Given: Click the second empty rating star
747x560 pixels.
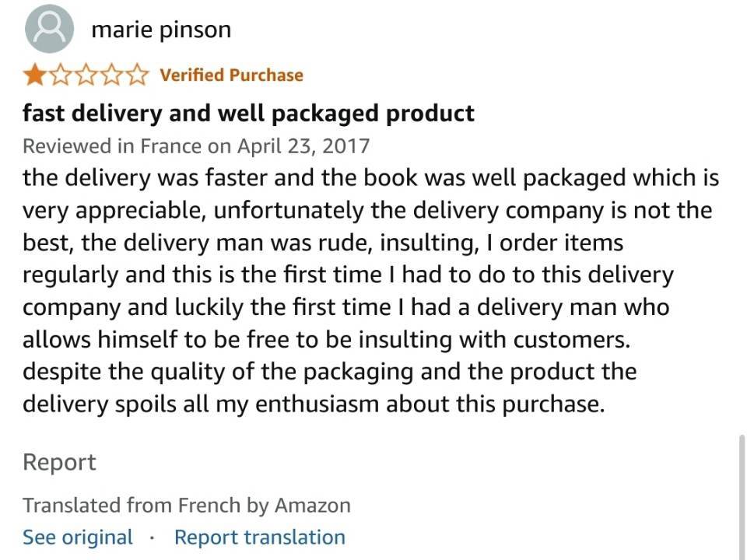Looking at the screenshot, I should 60,75.
